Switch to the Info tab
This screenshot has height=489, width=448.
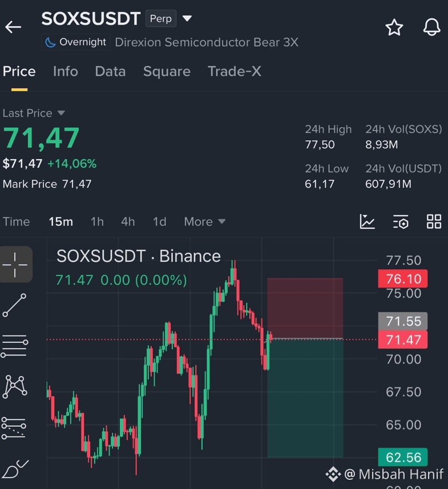click(x=66, y=71)
